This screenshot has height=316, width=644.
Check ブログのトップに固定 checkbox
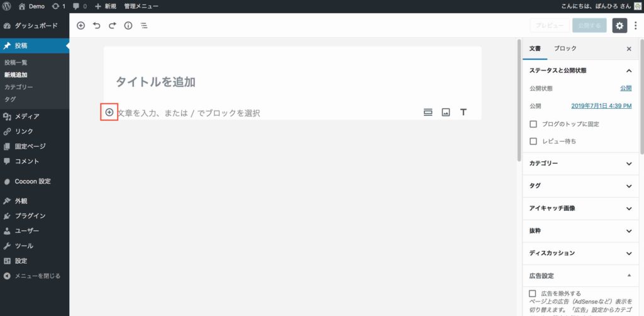(533, 123)
